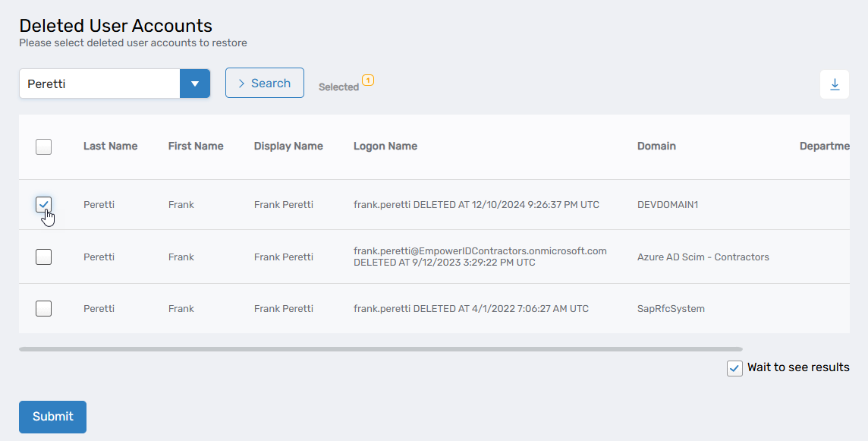Image resolution: width=868 pixels, height=441 pixels.
Task: Click the Display Name column header
Action: click(288, 146)
